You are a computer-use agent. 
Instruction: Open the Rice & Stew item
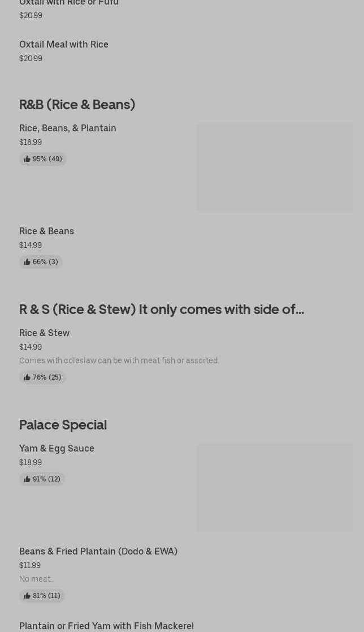pos(44,333)
